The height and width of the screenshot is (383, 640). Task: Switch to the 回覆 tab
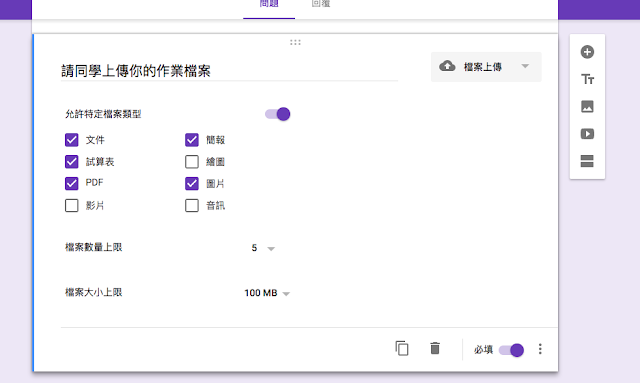321,4
